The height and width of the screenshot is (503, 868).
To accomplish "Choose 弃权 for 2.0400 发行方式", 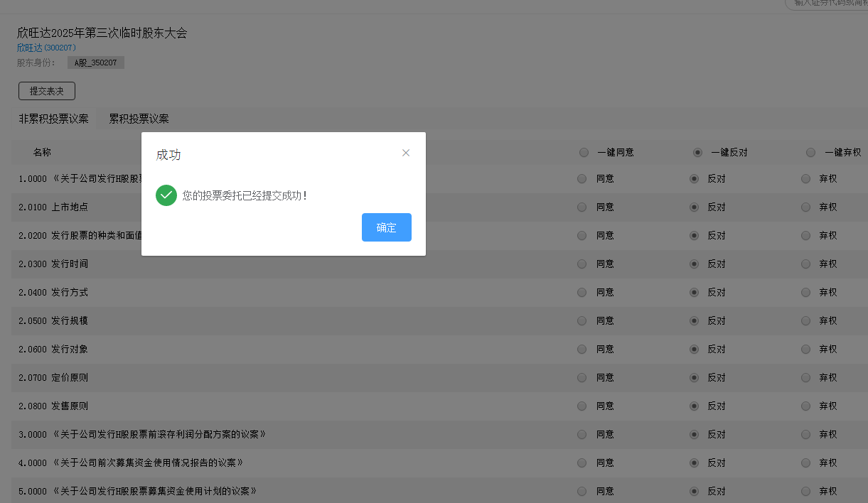I will pyautogui.click(x=805, y=292).
